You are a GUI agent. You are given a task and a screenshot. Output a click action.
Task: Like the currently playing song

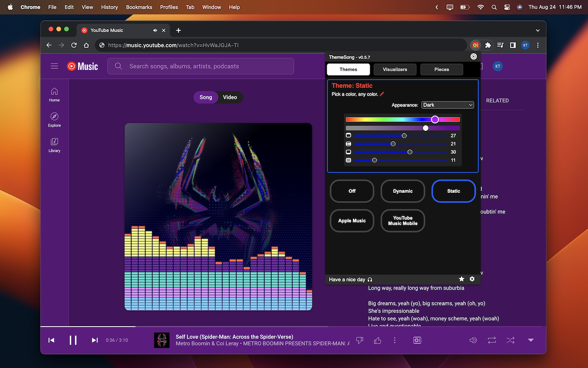[x=377, y=340]
